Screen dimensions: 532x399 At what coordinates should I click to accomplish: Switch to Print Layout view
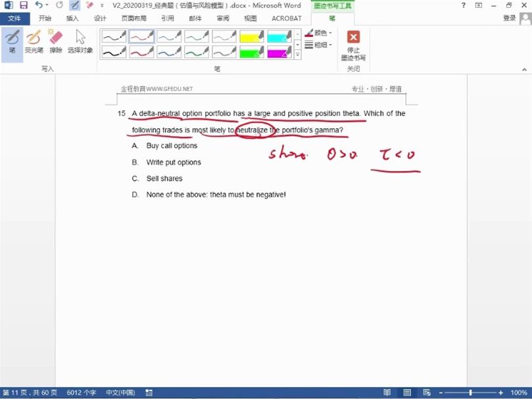click(x=407, y=393)
